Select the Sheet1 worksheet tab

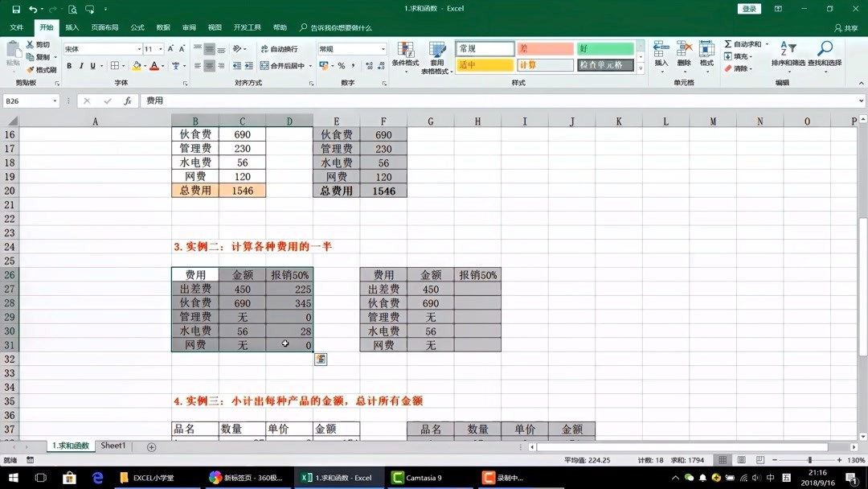coord(113,445)
